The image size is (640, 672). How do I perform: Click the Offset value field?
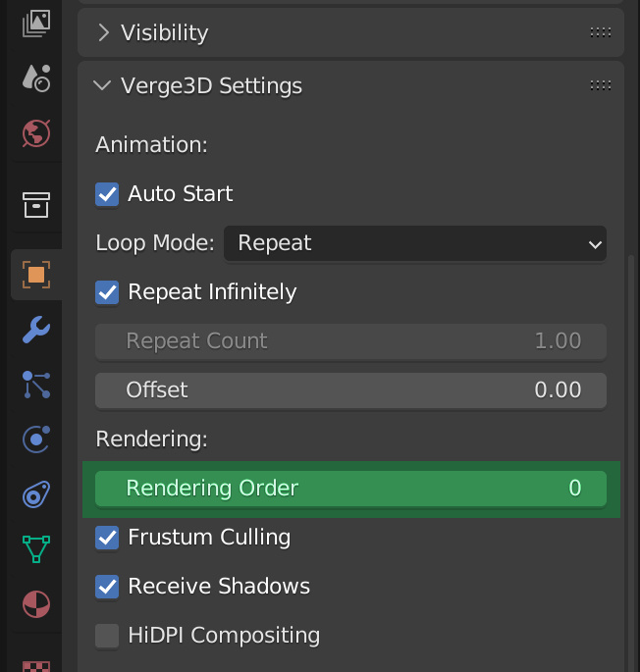coord(350,390)
